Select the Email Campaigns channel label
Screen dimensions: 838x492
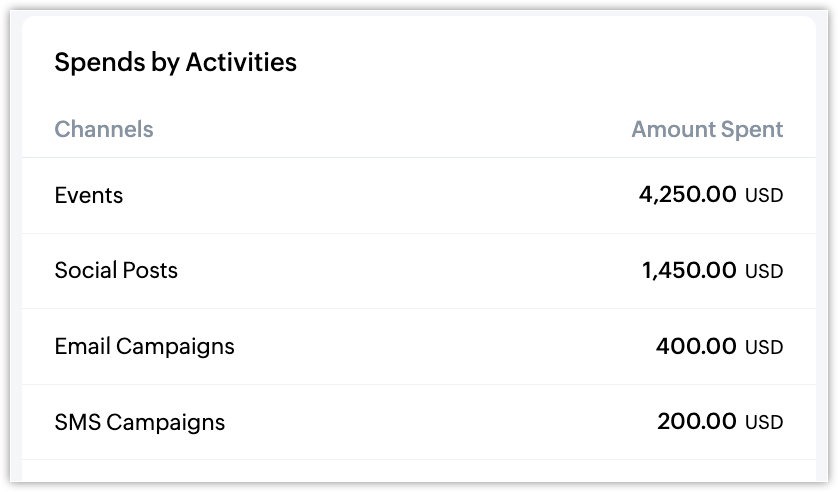tap(144, 347)
